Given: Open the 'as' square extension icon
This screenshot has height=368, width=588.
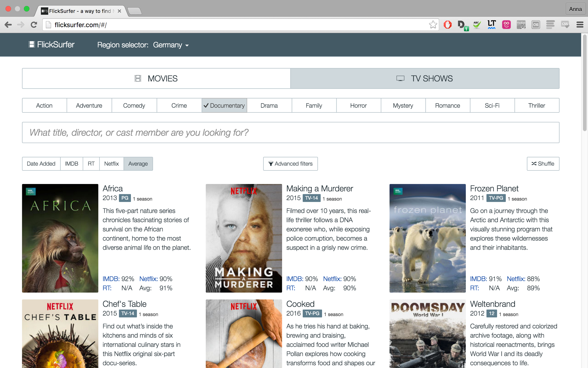Looking at the screenshot, I should coord(536,25).
